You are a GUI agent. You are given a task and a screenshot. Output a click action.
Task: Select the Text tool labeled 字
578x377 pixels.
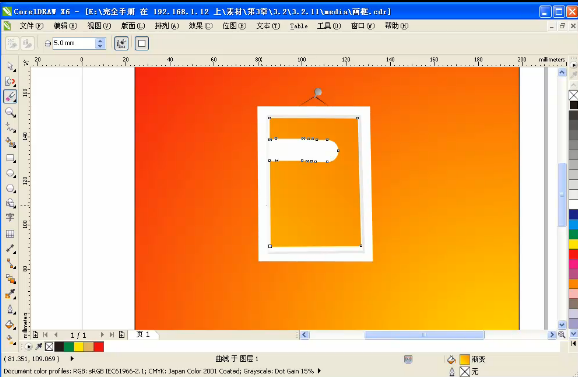coord(10,217)
